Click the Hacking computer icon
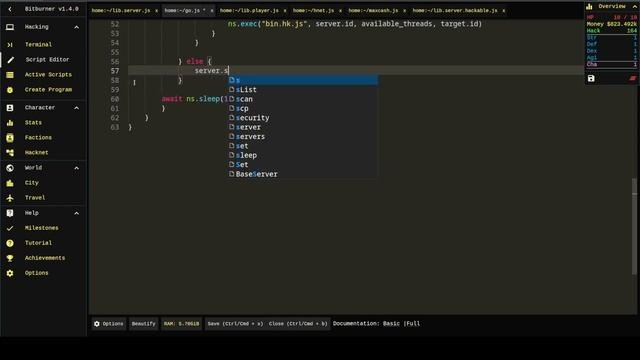The width and height of the screenshot is (640, 360). [10, 27]
